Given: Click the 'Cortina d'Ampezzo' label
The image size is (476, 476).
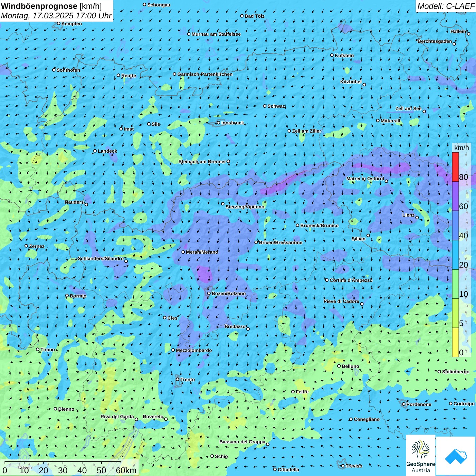Looking at the screenshot, I should click(x=351, y=280).
